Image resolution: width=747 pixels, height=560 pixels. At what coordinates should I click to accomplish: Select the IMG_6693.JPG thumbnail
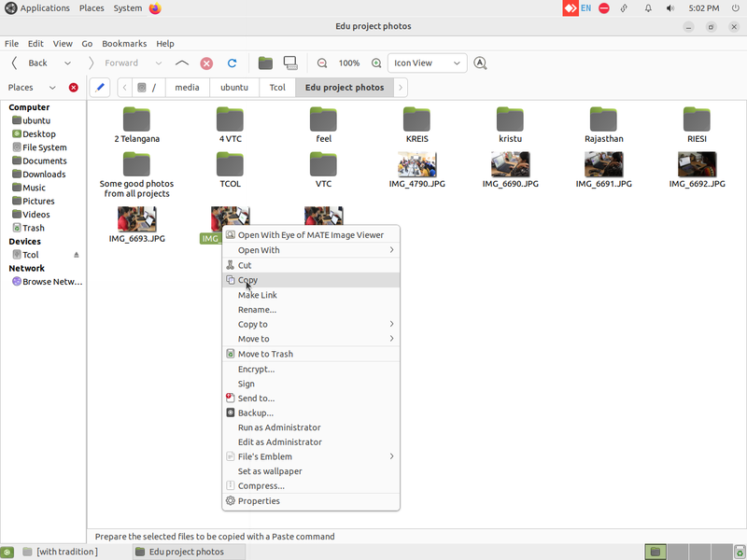click(x=136, y=219)
